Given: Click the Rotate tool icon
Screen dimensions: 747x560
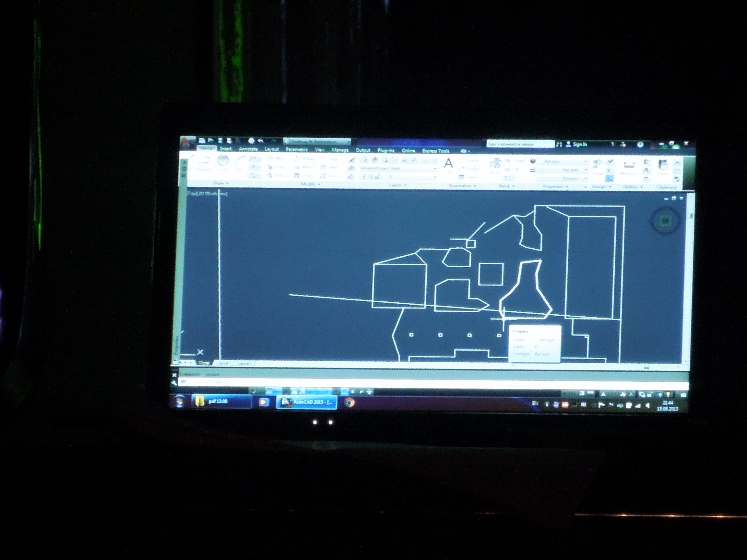Looking at the screenshot, I should 297,159.
